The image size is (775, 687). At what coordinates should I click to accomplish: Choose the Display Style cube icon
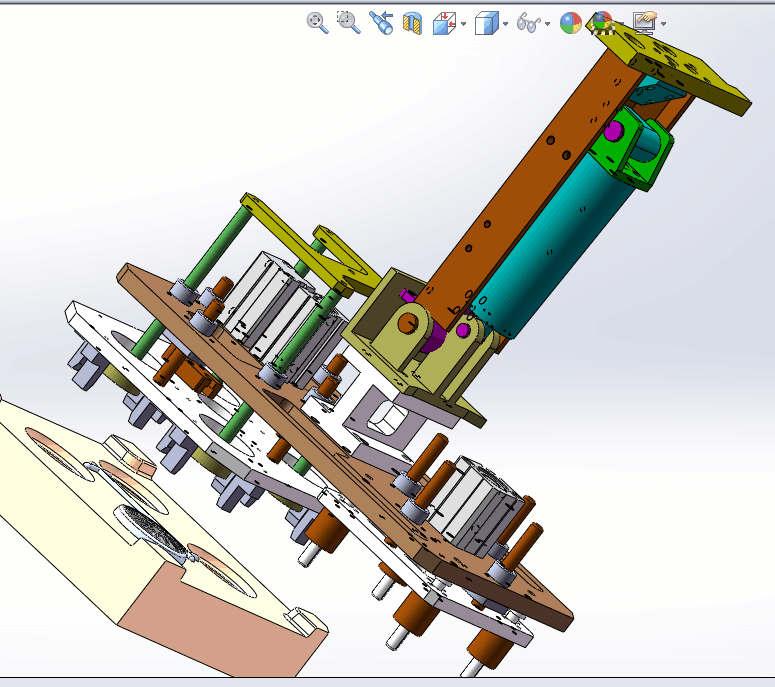486,23
